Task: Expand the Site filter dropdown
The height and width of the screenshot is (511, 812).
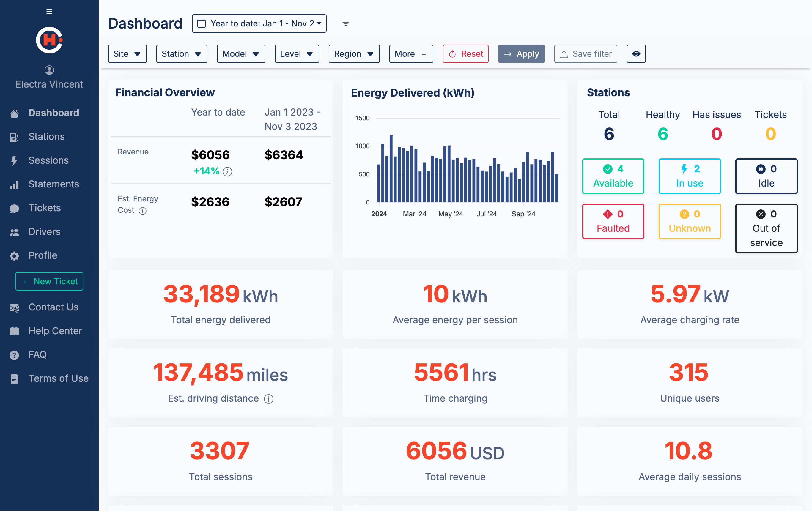Action: click(127, 54)
